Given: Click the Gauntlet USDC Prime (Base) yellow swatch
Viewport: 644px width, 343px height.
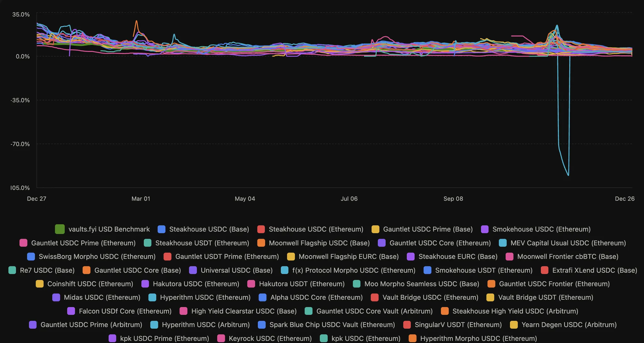Looking at the screenshot, I should coord(375,229).
